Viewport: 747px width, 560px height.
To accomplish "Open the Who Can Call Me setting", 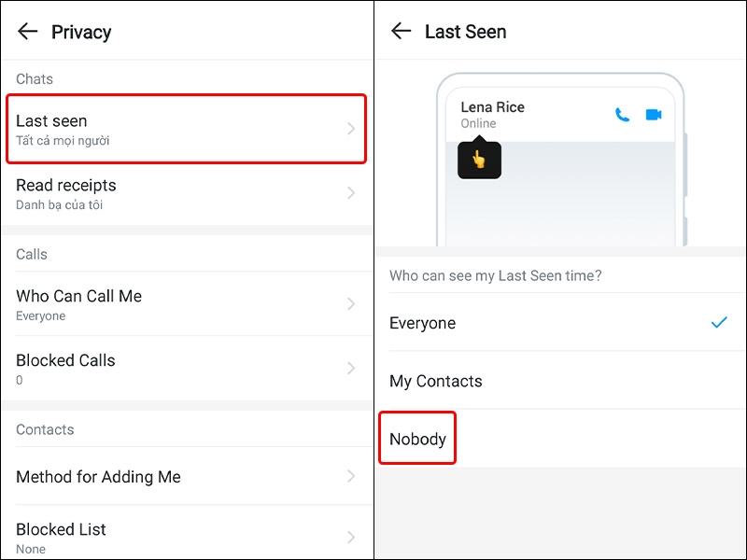I will tap(187, 304).
